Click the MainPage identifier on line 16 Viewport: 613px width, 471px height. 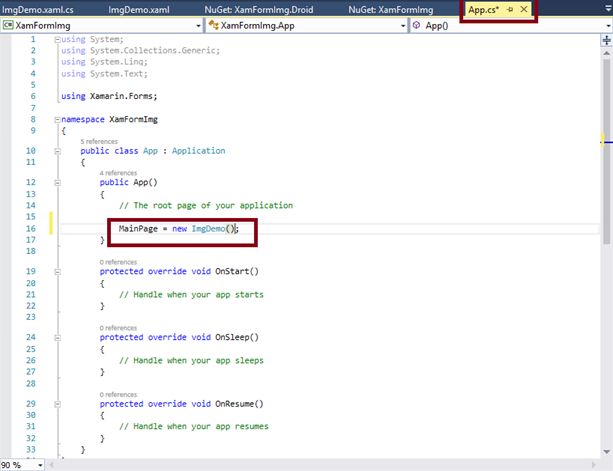click(138, 229)
